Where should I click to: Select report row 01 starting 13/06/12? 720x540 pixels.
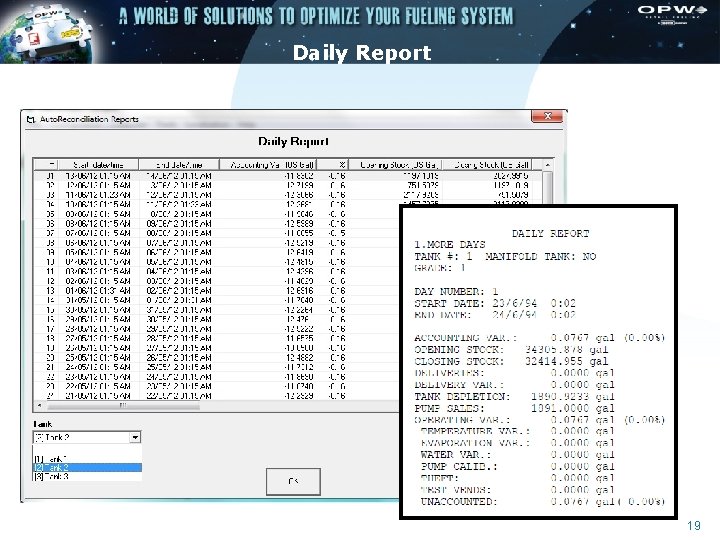pos(287,176)
